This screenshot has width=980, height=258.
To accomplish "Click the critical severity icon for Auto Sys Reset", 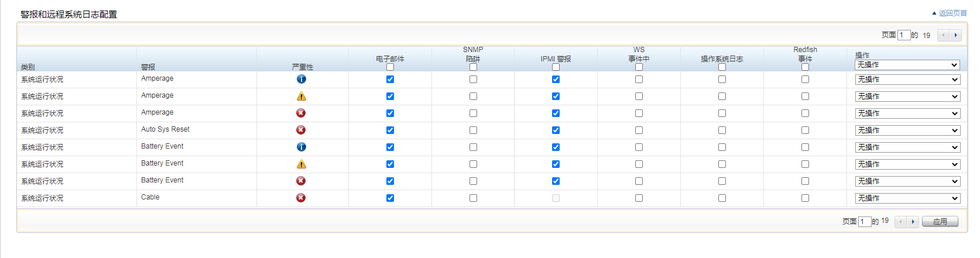I will (301, 130).
